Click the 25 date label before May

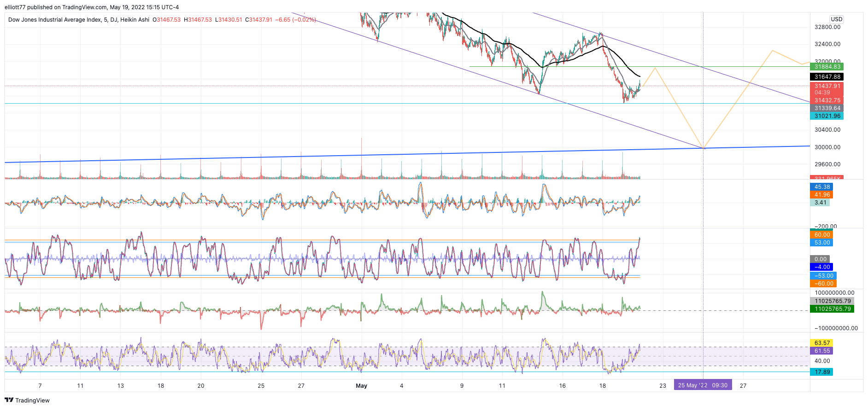[261, 386]
